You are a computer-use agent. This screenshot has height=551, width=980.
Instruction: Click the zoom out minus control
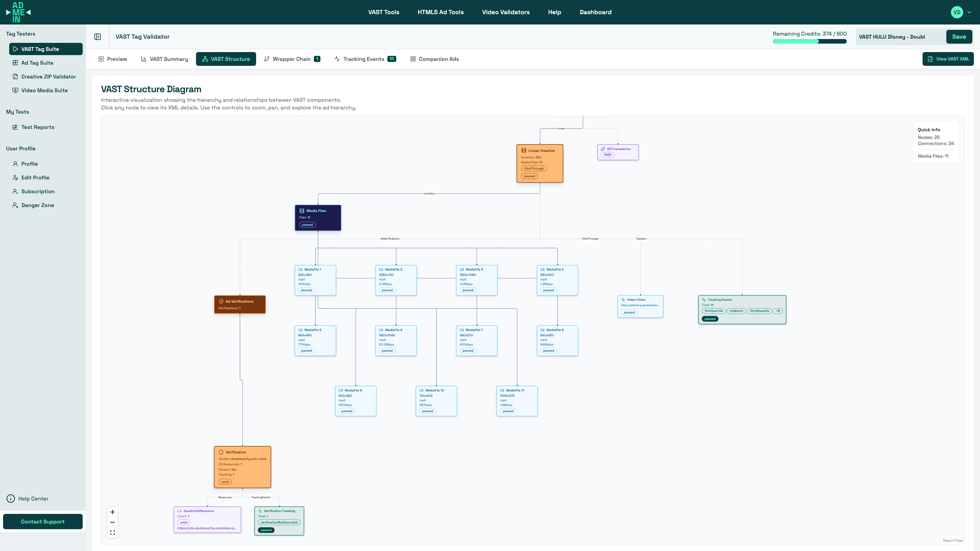[113, 522]
